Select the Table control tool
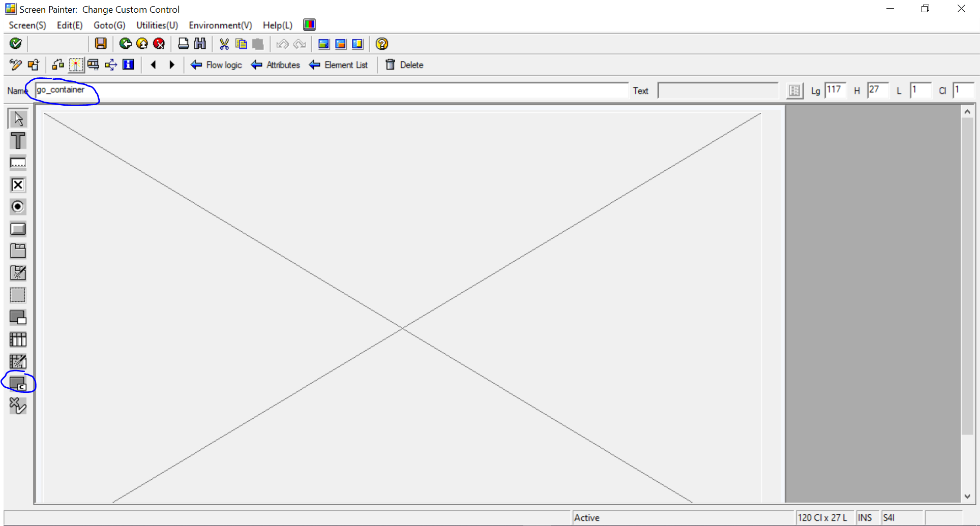Viewport: 980px width, 526px height. (18, 339)
